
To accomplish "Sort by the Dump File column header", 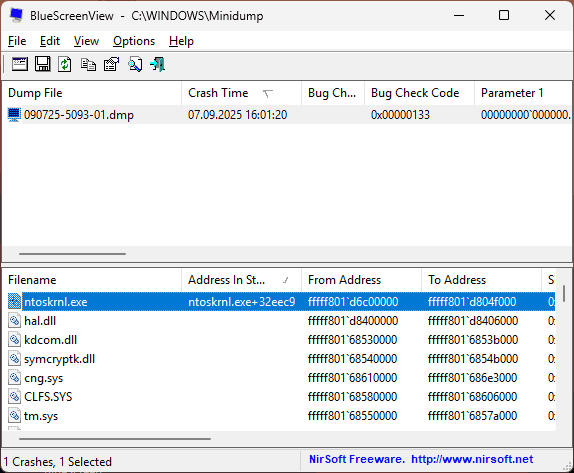I will point(92,93).
